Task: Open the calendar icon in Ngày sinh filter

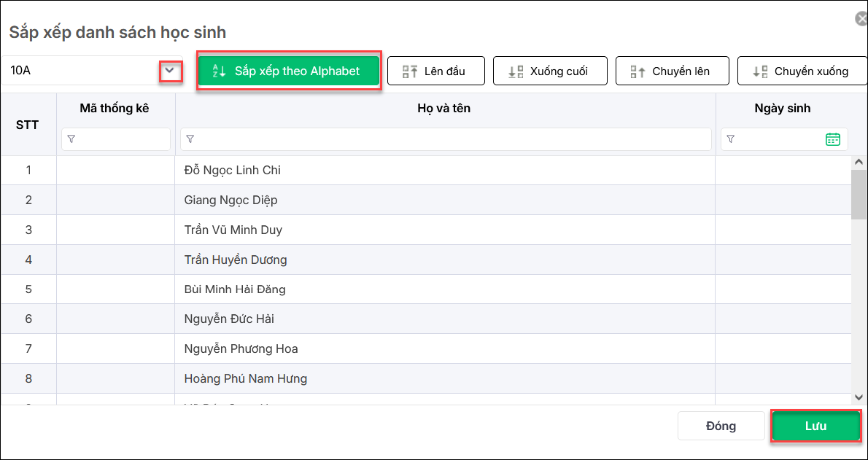Action: [x=832, y=139]
